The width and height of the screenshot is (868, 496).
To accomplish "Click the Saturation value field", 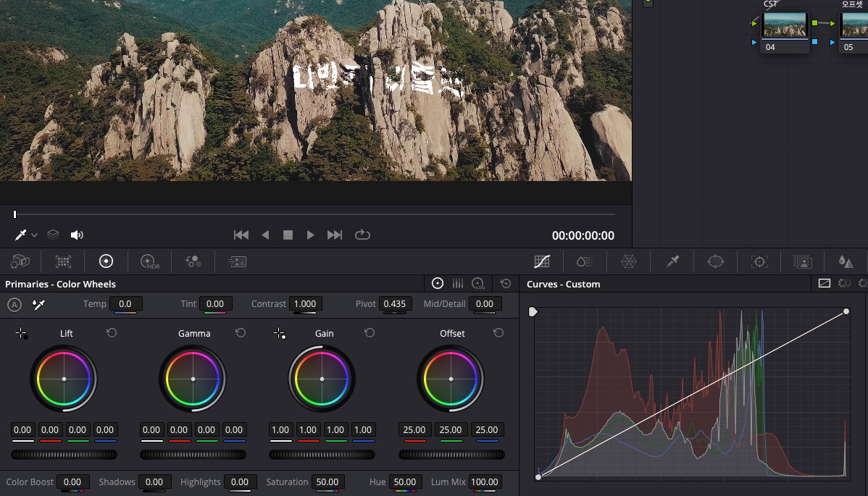I will [328, 482].
